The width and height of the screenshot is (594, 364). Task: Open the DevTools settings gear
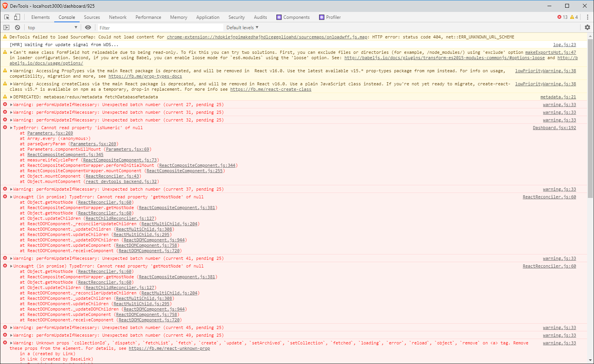[x=587, y=27]
